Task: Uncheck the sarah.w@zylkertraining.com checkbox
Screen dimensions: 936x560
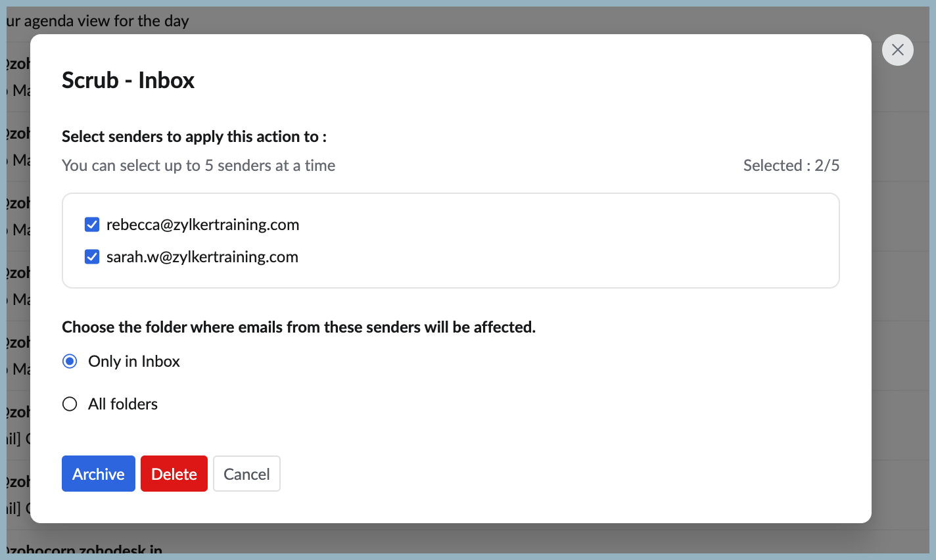Action: 92,257
